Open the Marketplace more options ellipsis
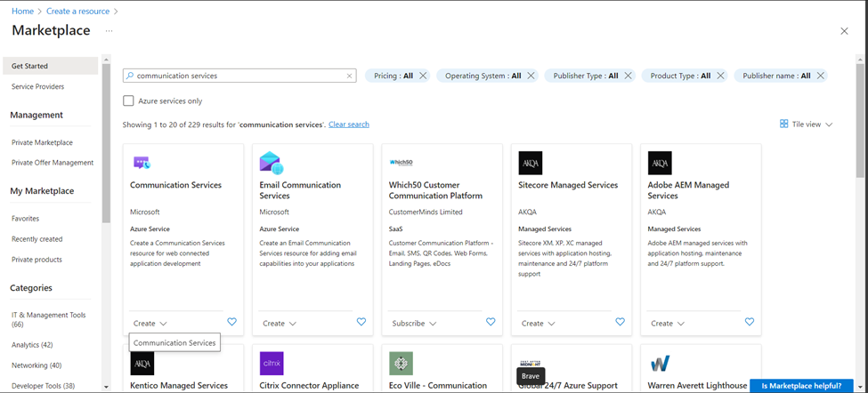This screenshot has height=393, width=868. click(109, 31)
